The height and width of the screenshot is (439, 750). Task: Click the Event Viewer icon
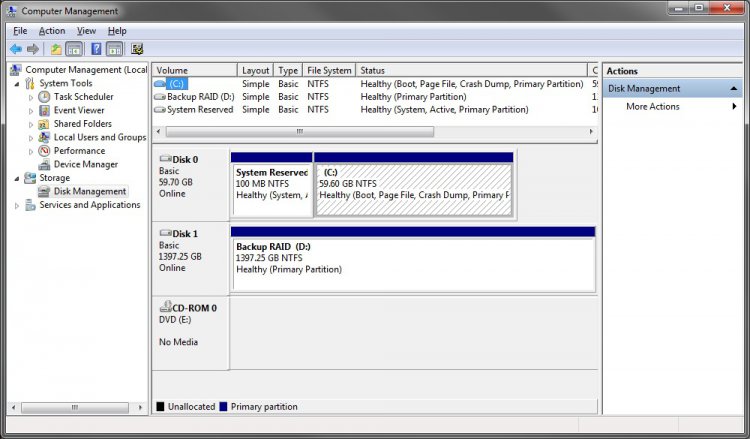[44, 110]
